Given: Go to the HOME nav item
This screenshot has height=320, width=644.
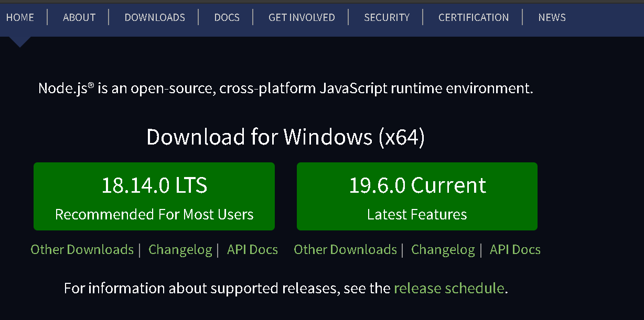Looking at the screenshot, I should (20, 17).
